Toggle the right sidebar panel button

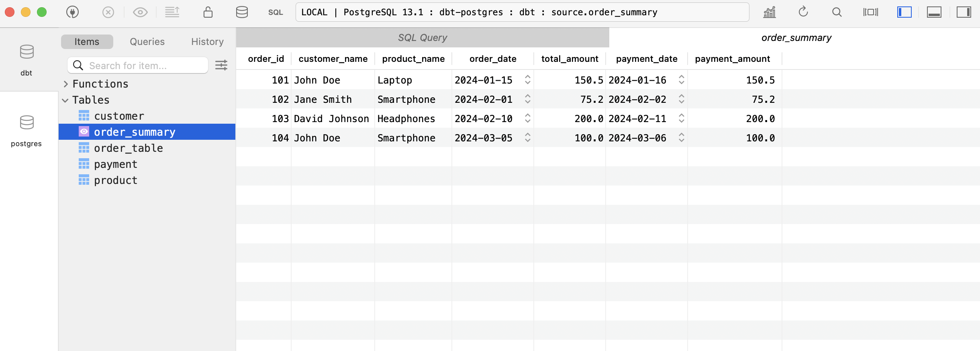964,12
